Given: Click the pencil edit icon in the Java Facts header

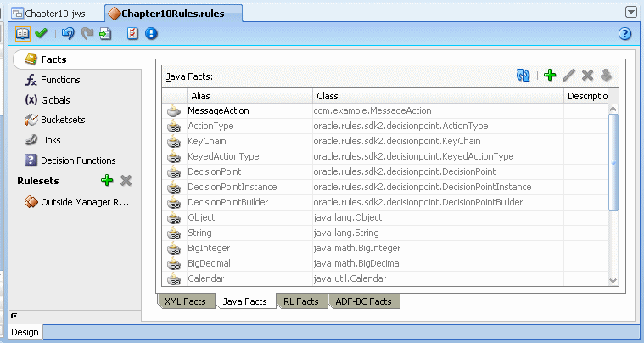Looking at the screenshot, I should pyautogui.click(x=568, y=76).
